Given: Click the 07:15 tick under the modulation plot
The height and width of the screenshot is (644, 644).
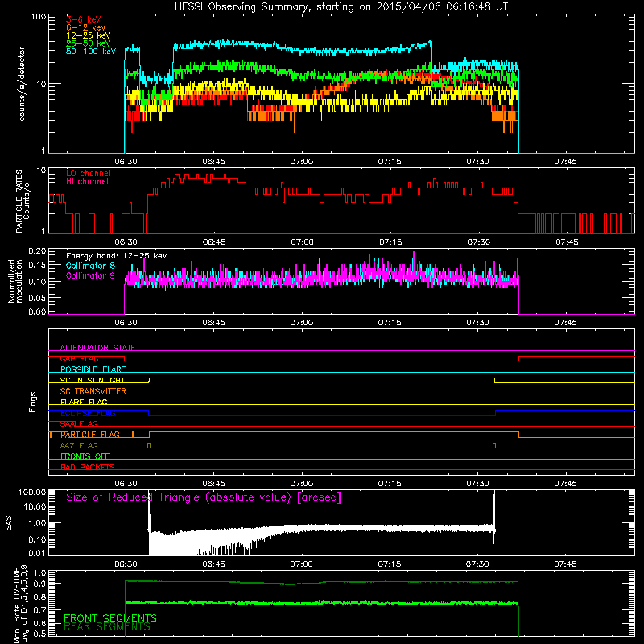Looking at the screenshot, I should coord(390,323).
